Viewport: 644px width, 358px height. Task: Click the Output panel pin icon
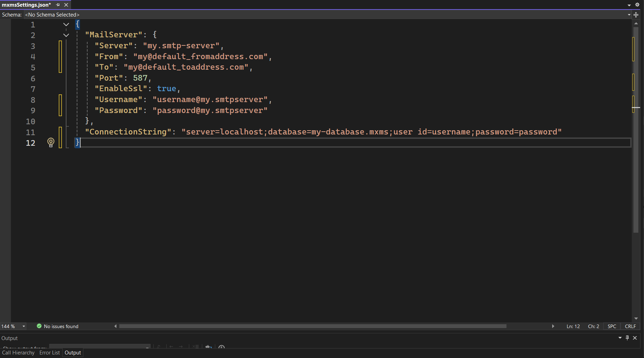point(627,338)
